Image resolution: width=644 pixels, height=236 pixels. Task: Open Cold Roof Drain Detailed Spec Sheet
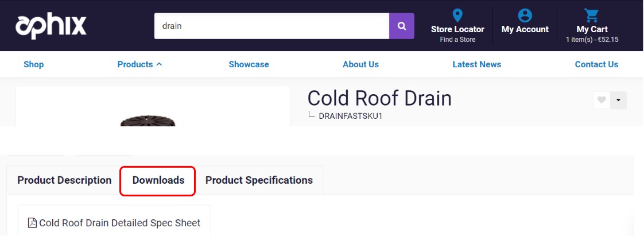[x=119, y=223]
